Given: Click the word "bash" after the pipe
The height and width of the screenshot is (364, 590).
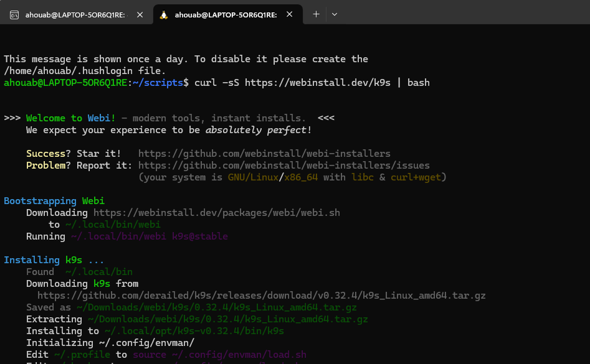Looking at the screenshot, I should tap(419, 83).
